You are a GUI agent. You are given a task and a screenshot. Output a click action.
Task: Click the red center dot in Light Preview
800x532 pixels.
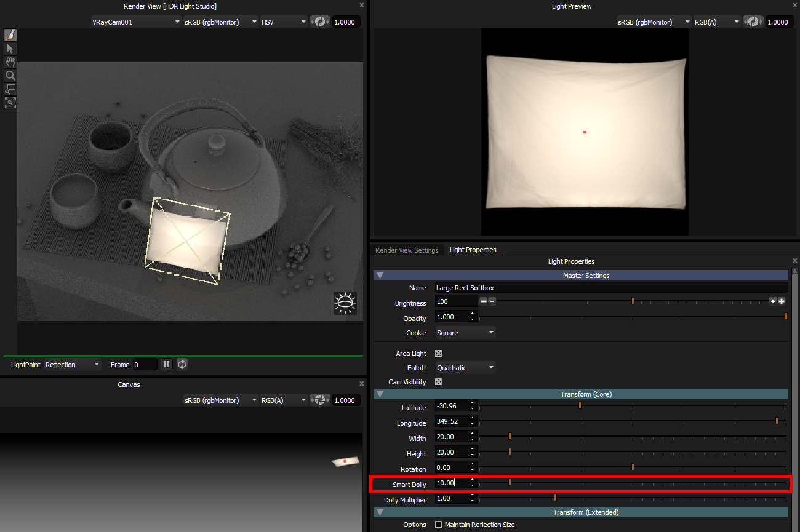[x=585, y=132]
